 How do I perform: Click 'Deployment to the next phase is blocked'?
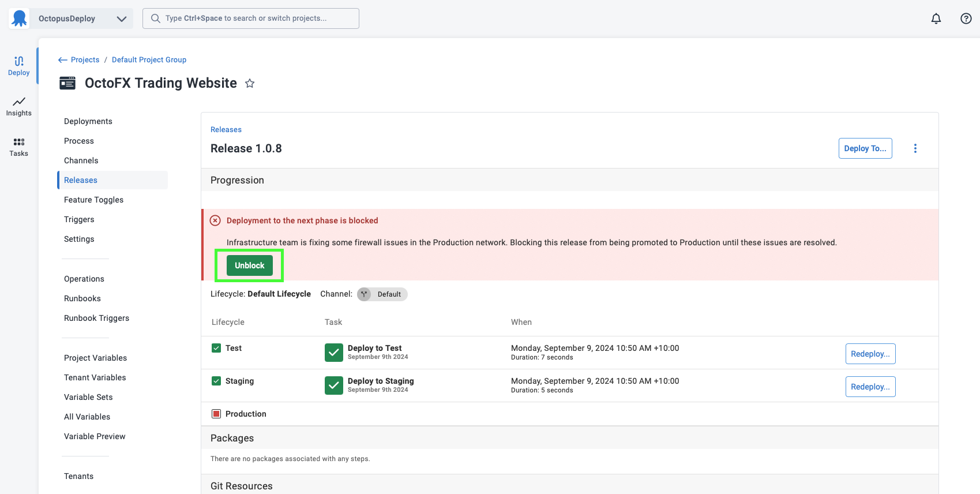tap(302, 220)
